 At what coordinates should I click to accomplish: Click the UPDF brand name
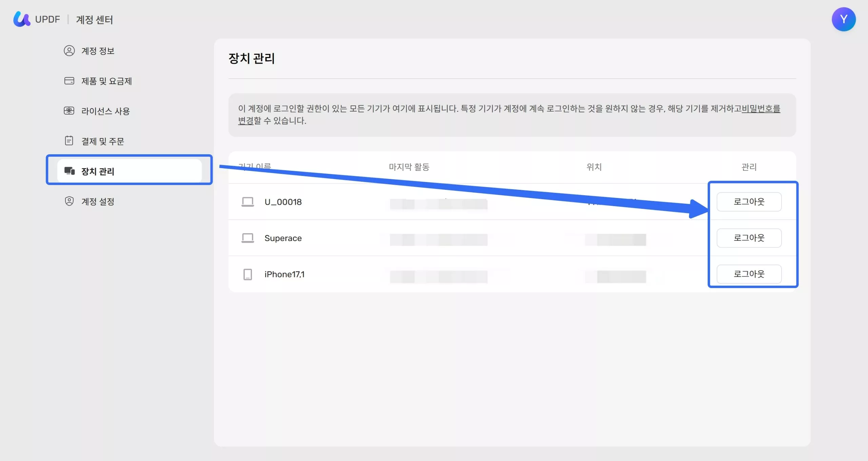(x=47, y=19)
